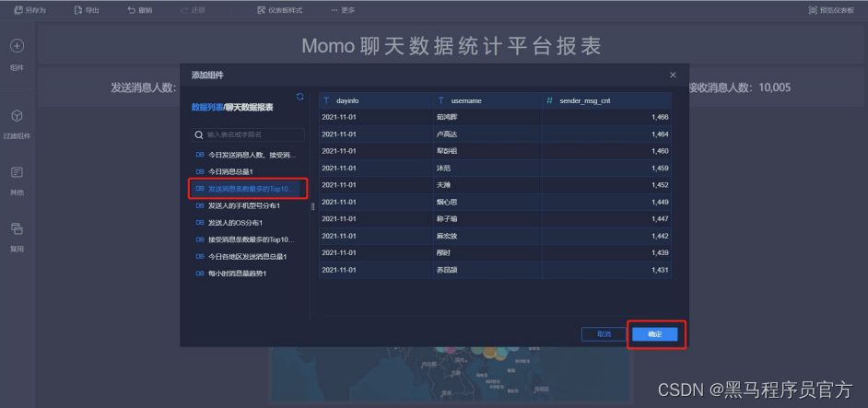The image size is (868, 408).
Task: Focus the 输入表名或字段名 search field
Action: (x=248, y=134)
